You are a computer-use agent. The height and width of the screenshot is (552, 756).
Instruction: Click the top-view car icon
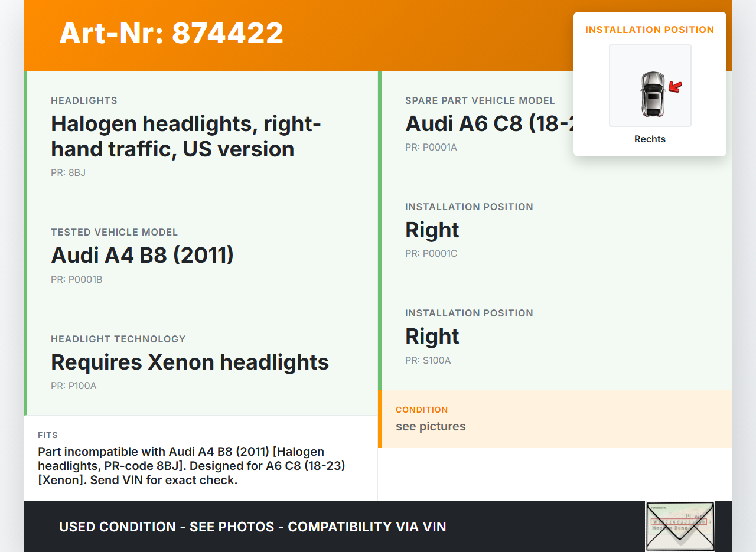coord(652,94)
